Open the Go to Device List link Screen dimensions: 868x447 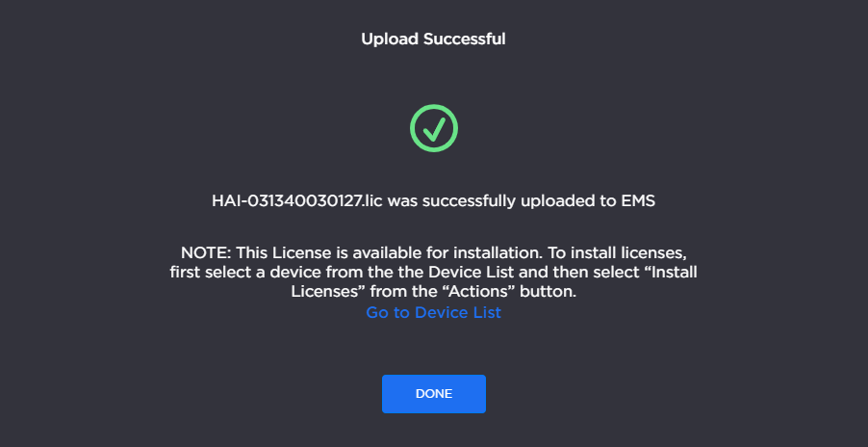[x=433, y=313]
